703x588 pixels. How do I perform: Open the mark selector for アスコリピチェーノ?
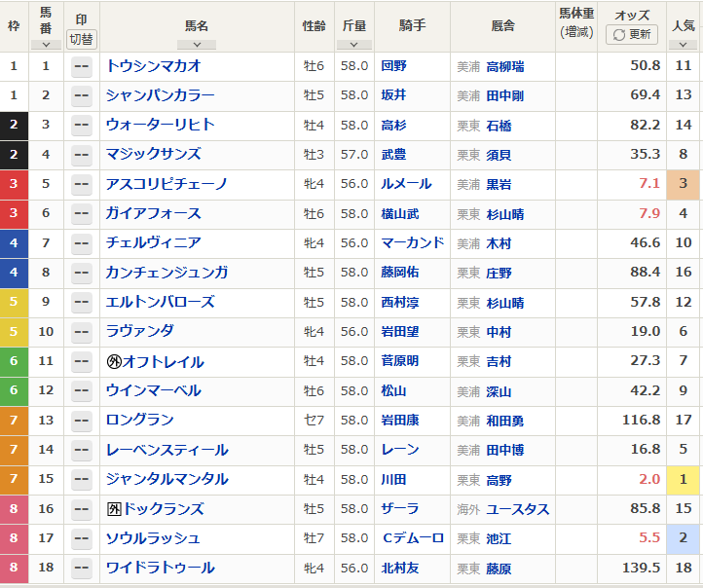click(x=82, y=184)
